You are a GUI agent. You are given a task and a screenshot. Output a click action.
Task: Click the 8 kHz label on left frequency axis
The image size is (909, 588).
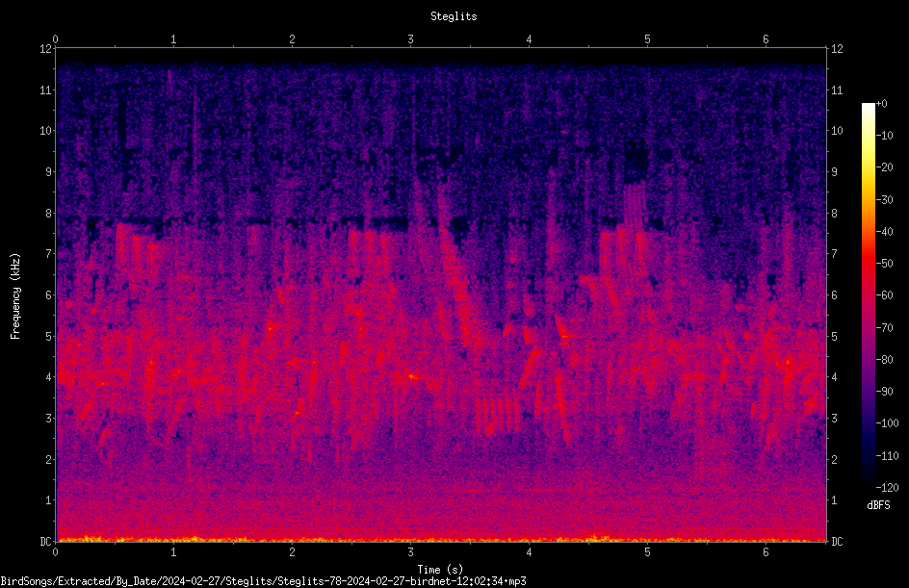(x=48, y=213)
